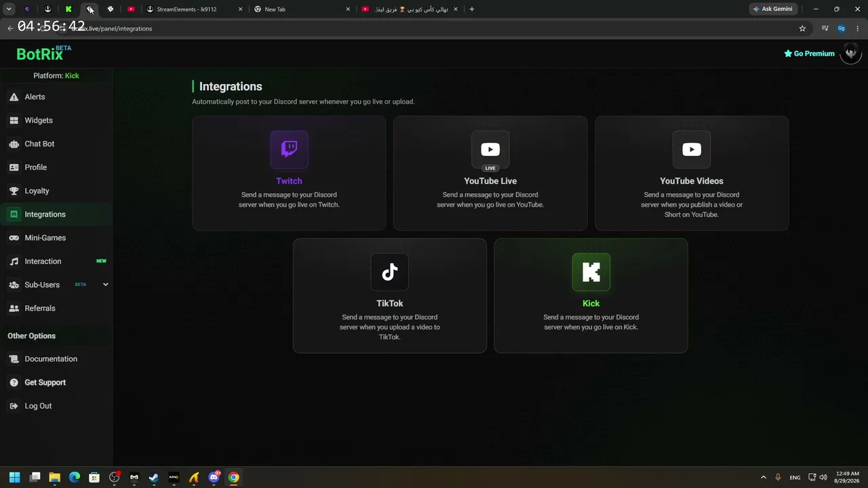Click the 'Other Options' sidebar heading

[x=32, y=336]
